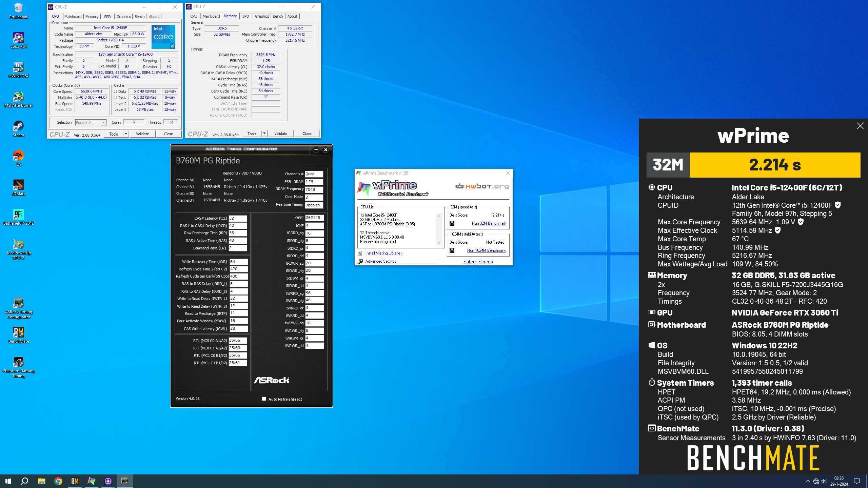Switch to CPU-Z in the taskbar
The image size is (868, 488).
[x=108, y=481]
